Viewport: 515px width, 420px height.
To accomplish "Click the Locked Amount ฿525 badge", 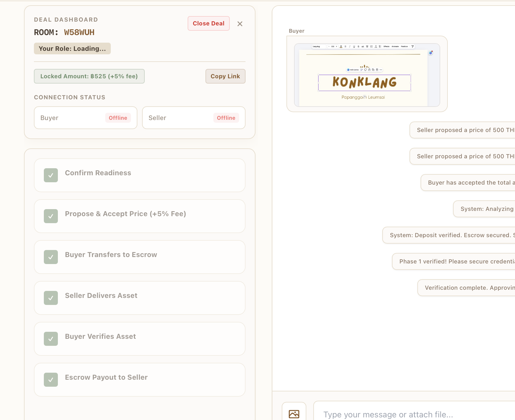I will [x=89, y=76].
